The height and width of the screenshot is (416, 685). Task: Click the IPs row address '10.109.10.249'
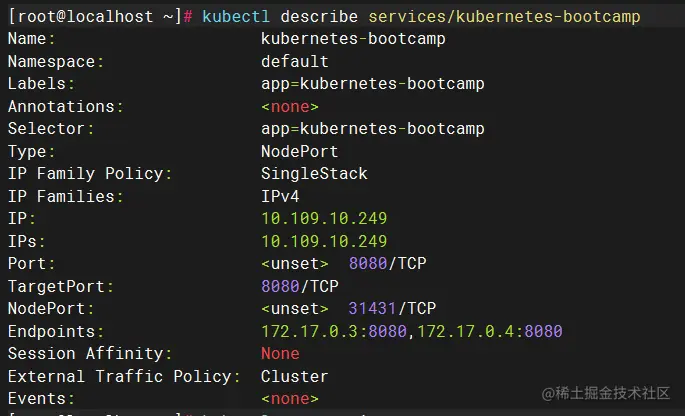point(324,241)
